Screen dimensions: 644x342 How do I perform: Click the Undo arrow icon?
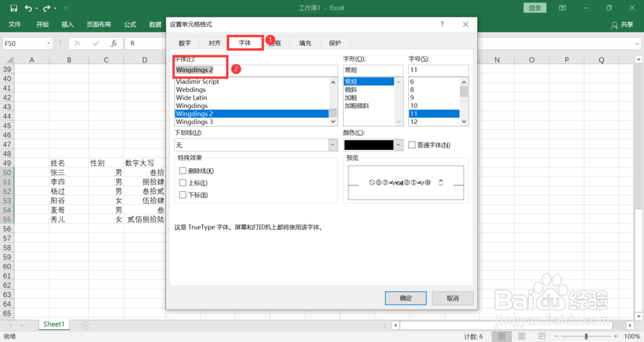point(28,8)
